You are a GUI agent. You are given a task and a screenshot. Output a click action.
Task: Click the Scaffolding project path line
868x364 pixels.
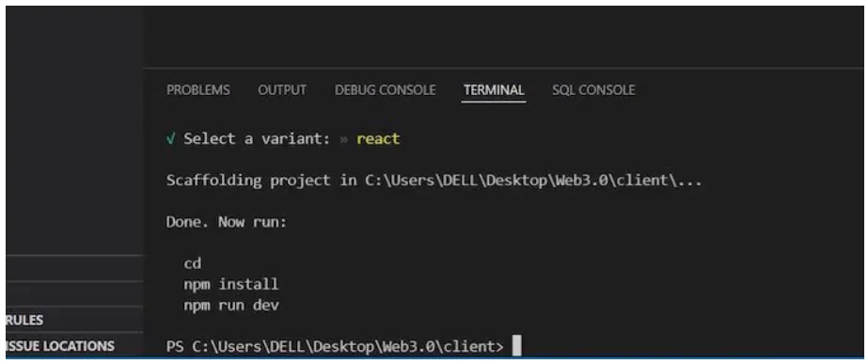pyautogui.click(x=434, y=181)
